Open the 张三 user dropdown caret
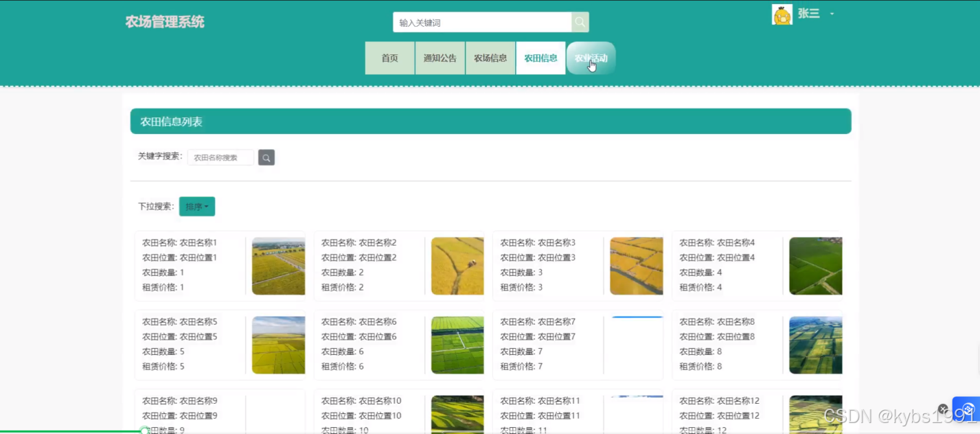The image size is (980, 434). pos(832,14)
